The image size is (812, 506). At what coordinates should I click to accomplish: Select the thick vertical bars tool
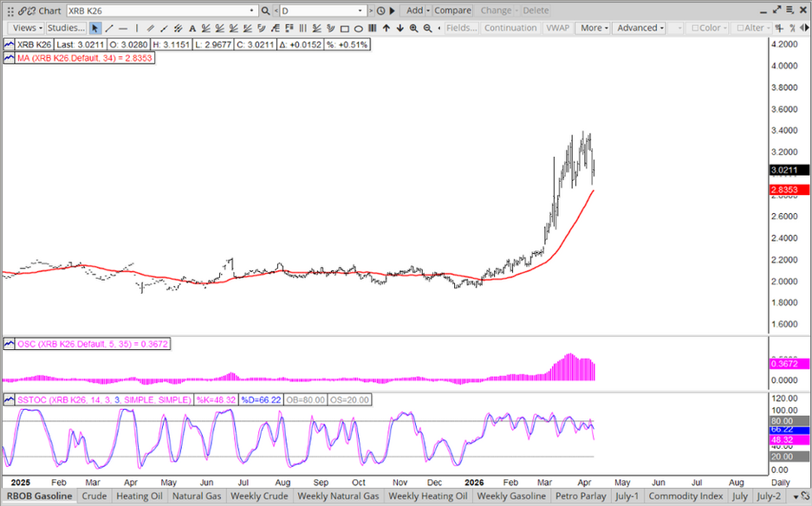[x=373, y=28]
